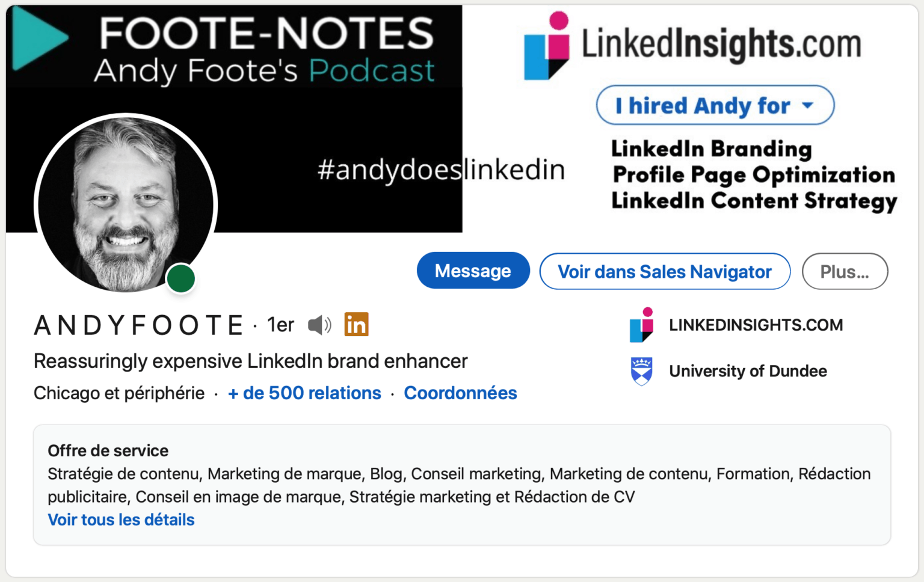Open Voir tous les détails link
Screen dimensions: 924x582
point(120,519)
